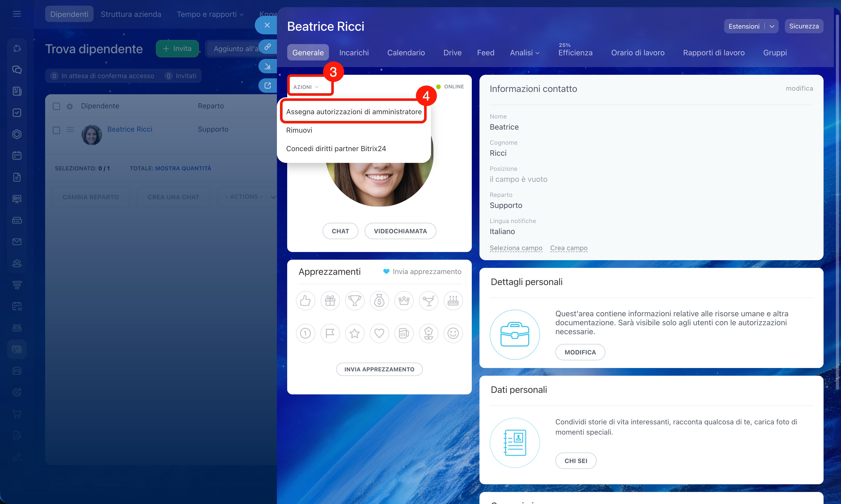Viewport: 841px width, 504px height.
Task: Open table settings gear in header
Action: pos(70,106)
